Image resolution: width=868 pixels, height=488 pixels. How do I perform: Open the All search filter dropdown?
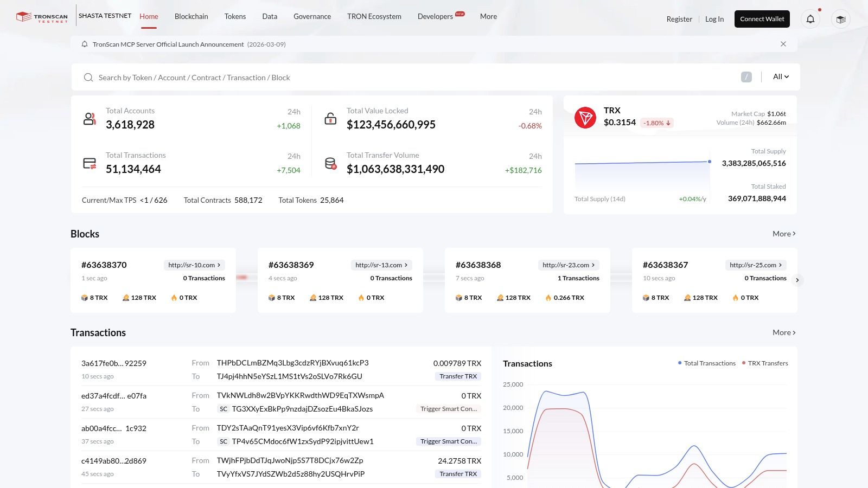(x=780, y=76)
